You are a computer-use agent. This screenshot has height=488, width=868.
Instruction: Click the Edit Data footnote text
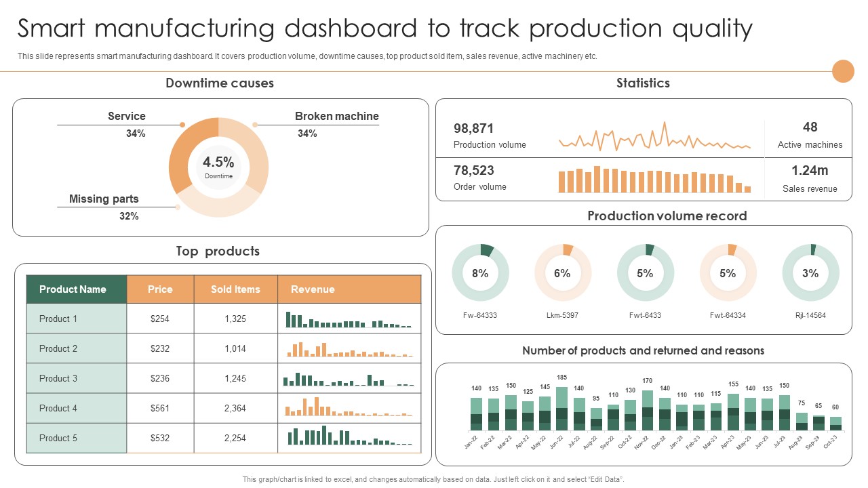tap(433, 479)
